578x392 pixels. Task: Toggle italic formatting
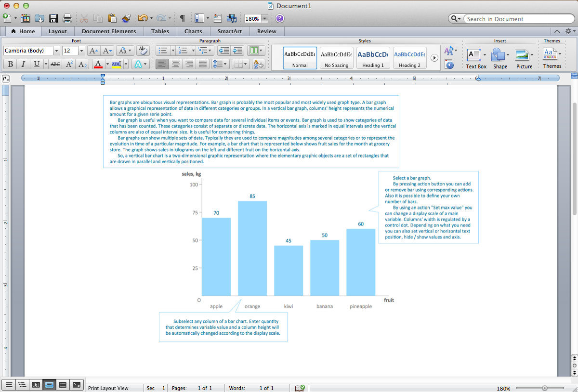(x=23, y=64)
